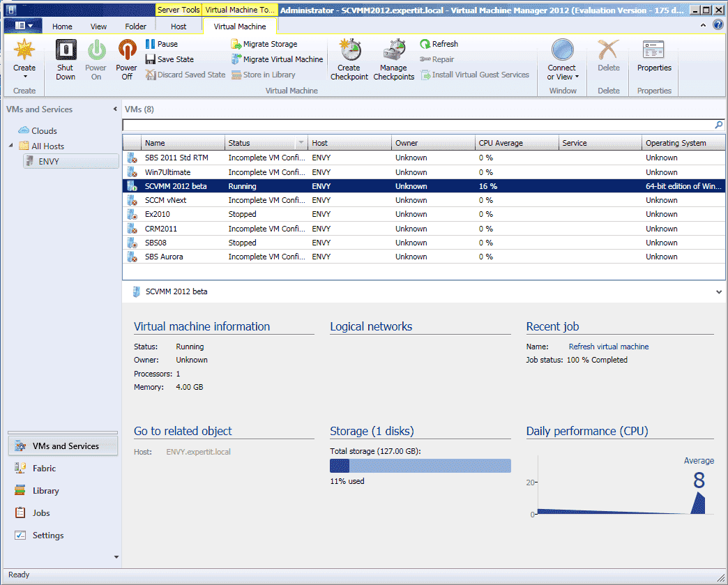Select the Virtual Machine tab
728x585 pixels.
click(240, 26)
